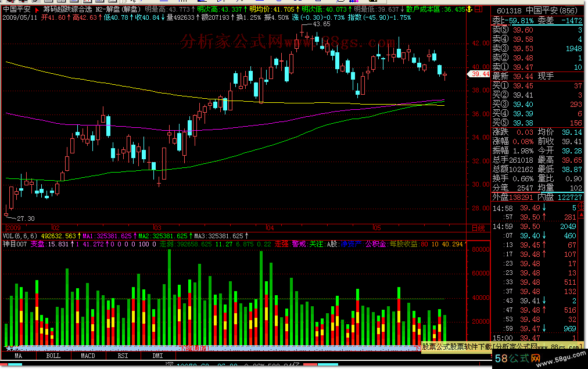Click the 量492633 volume value

click(x=183, y=17)
